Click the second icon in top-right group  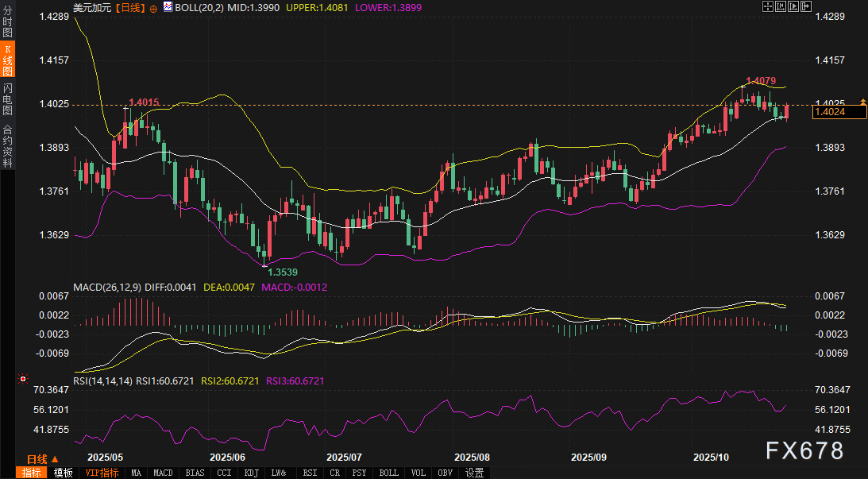781,6
